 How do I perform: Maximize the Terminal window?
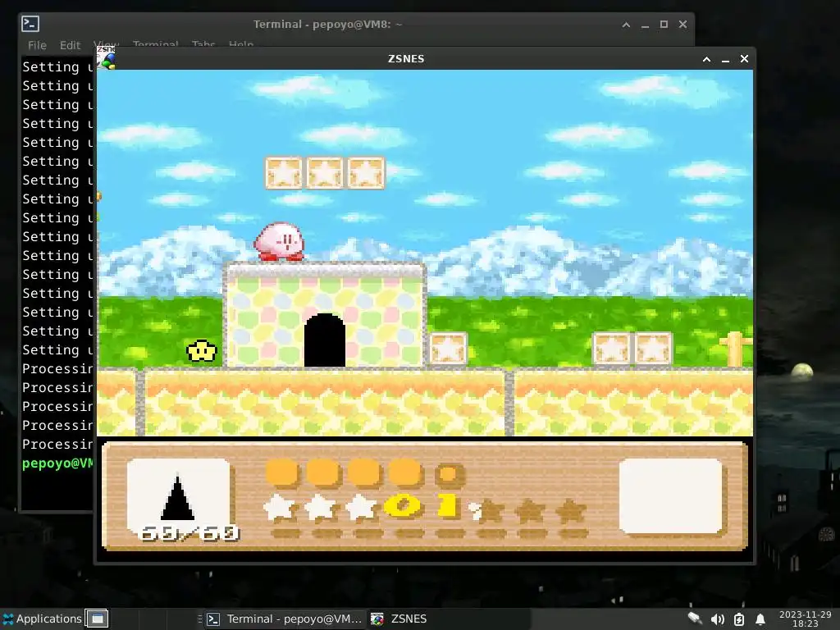click(664, 24)
